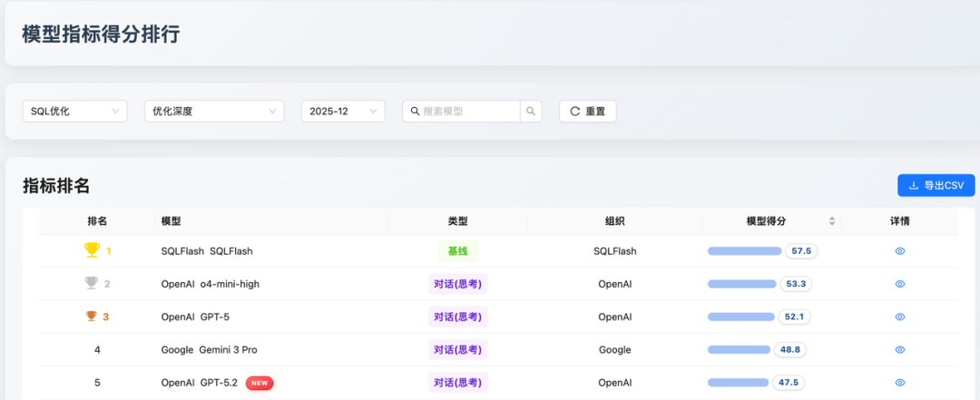This screenshot has height=400, width=980.
Task: Click the magnifier search button
Action: tap(531, 112)
